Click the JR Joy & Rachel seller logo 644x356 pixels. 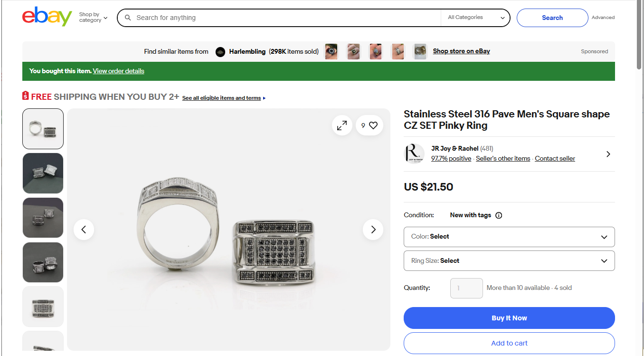tap(414, 154)
